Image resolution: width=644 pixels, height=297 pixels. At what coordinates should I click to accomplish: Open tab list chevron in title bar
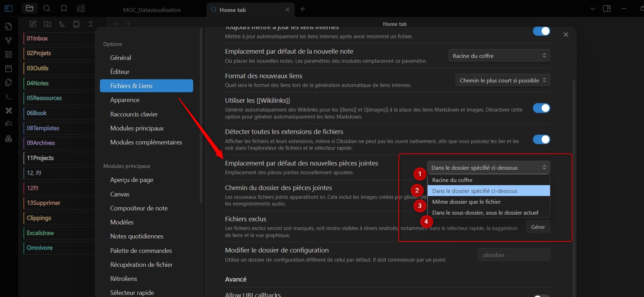click(x=593, y=9)
